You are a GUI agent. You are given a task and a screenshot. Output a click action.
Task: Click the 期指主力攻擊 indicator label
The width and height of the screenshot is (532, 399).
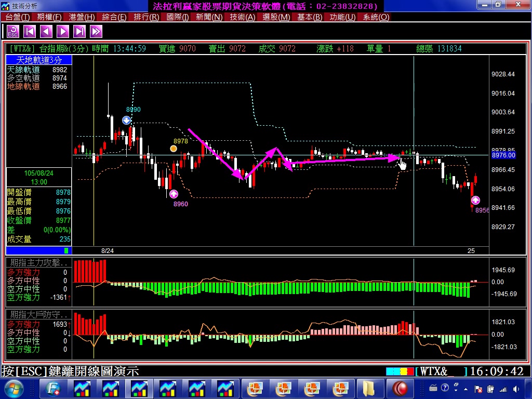(x=39, y=263)
